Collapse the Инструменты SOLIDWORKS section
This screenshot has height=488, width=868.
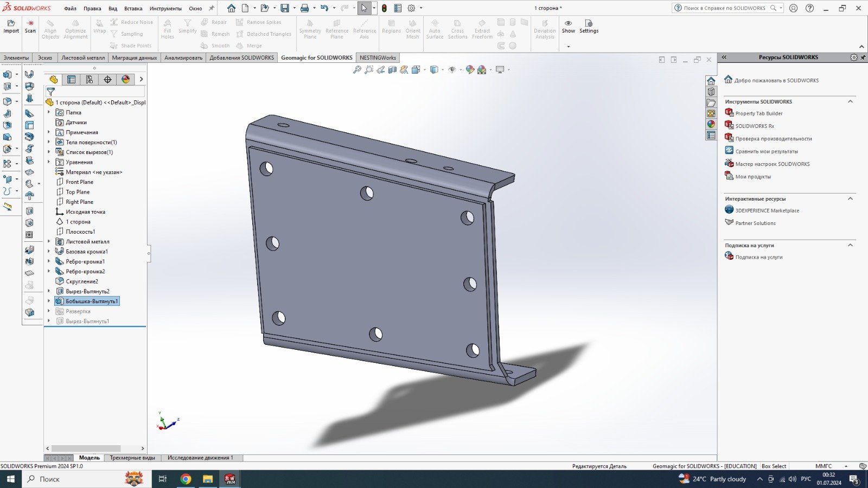850,101
